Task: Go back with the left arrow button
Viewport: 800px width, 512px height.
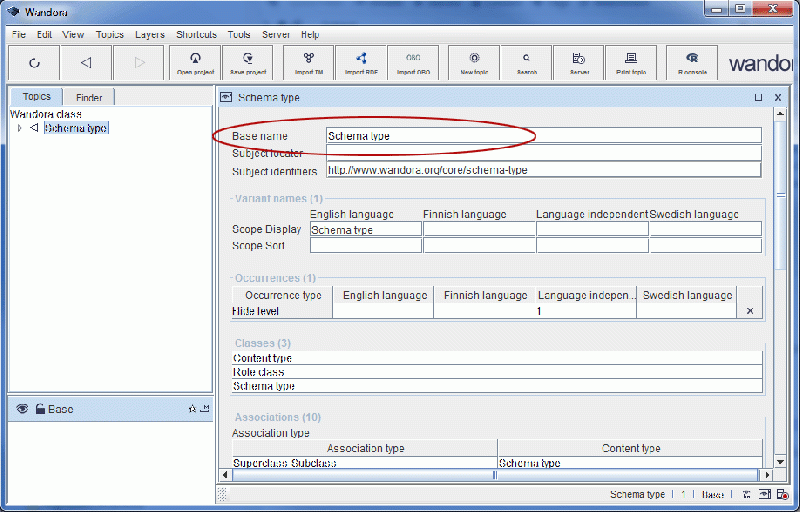Action: pyautogui.click(x=85, y=62)
